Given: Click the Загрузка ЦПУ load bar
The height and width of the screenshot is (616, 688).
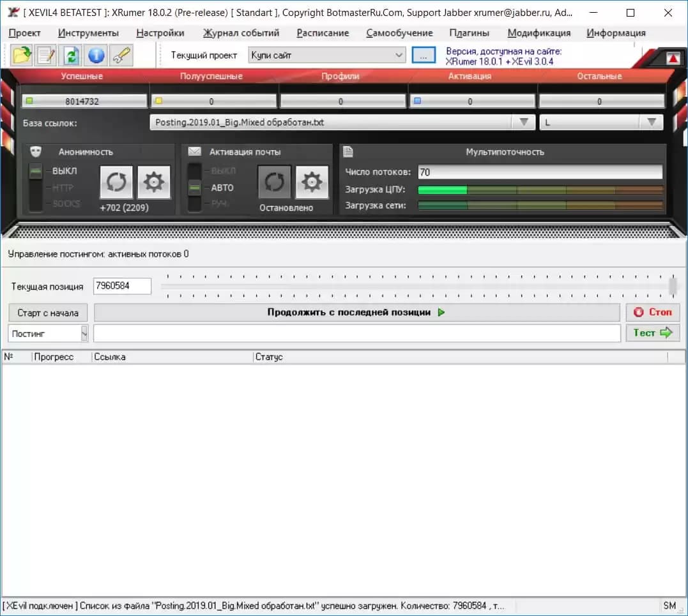Looking at the screenshot, I should coord(540,190).
